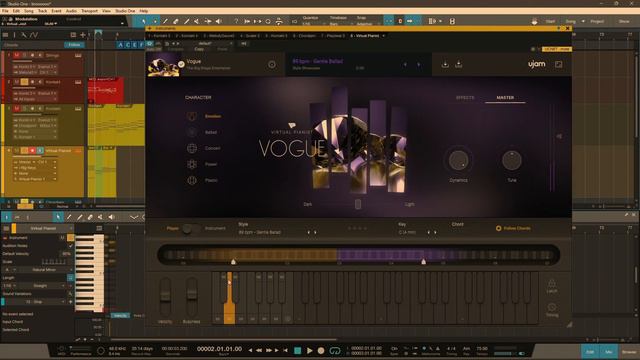Open the Help menu
The height and width of the screenshot is (360, 640).
click(144, 11)
